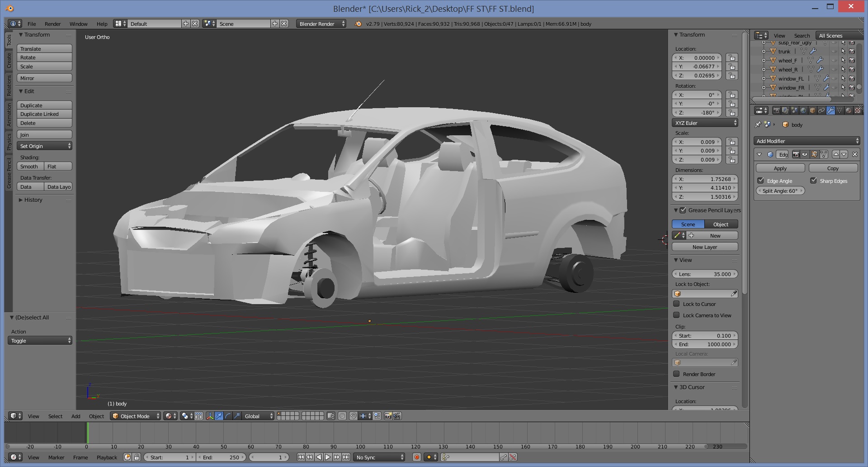Expand the wheel_F tree item

764,60
